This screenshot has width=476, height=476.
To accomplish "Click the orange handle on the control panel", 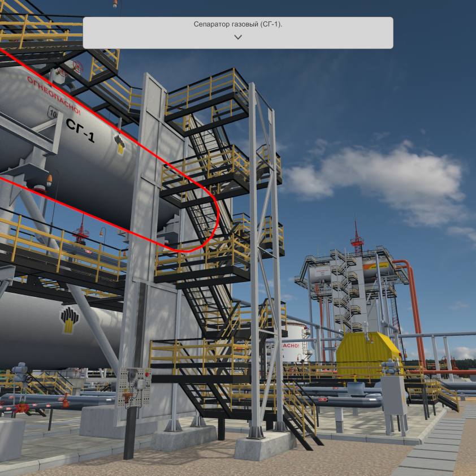I will (x=128, y=396).
